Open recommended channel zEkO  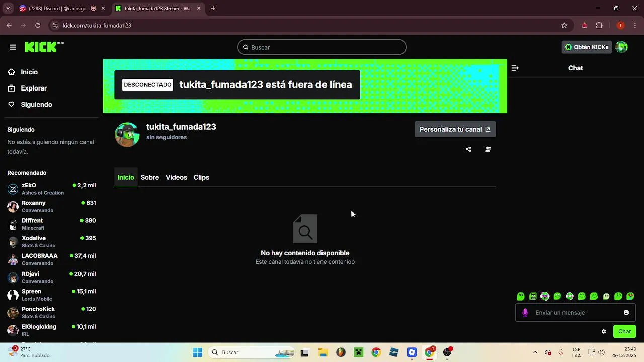[51, 189]
